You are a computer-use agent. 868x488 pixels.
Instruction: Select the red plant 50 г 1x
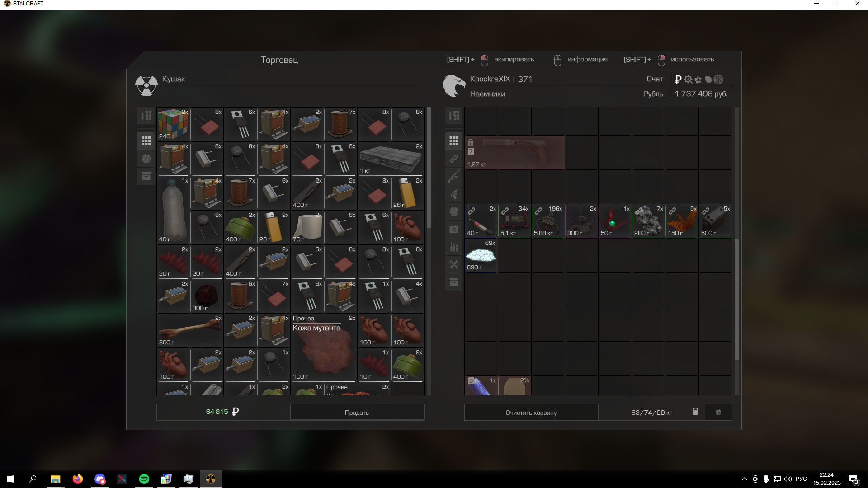pos(615,221)
